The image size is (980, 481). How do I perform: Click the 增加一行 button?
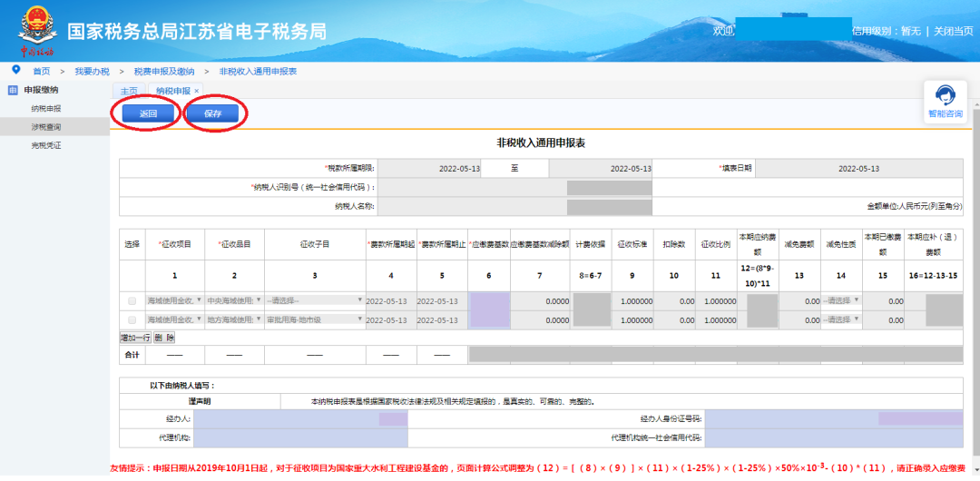click(135, 338)
